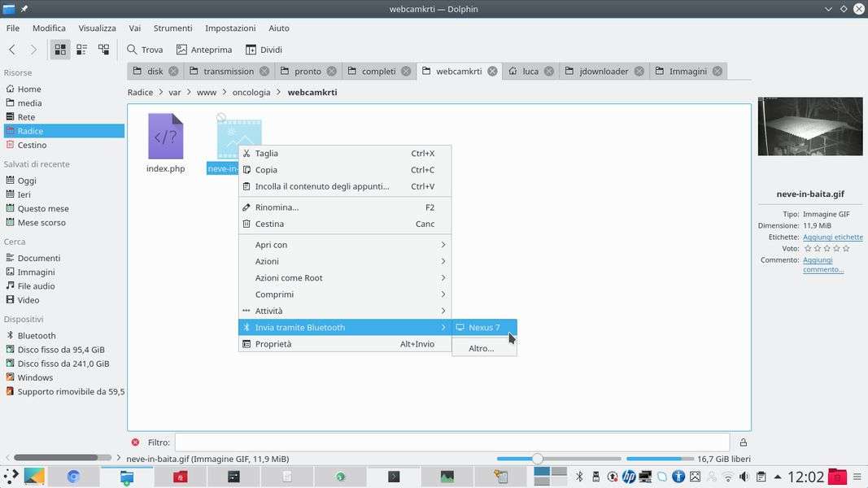The height and width of the screenshot is (488, 868).
Task: Switch to compact view mode
Action: [x=81, y=50]
